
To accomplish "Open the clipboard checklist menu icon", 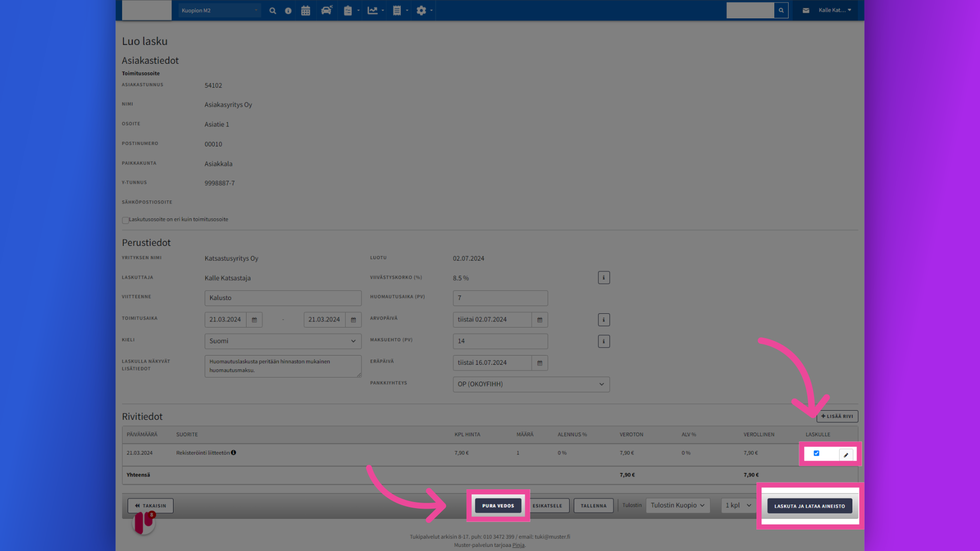I will click(x=351, y=10).
